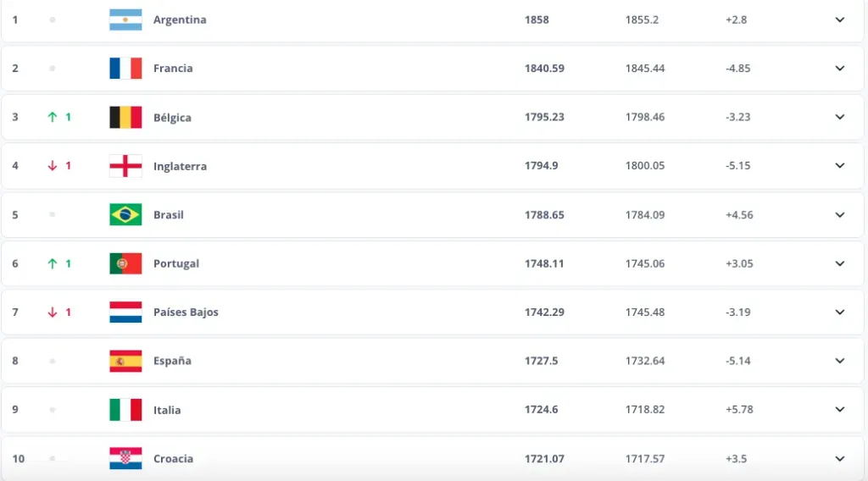The image size is (868, 481).
Task: Expand the Inglaterra ranking details
Action: coord(840,166)
